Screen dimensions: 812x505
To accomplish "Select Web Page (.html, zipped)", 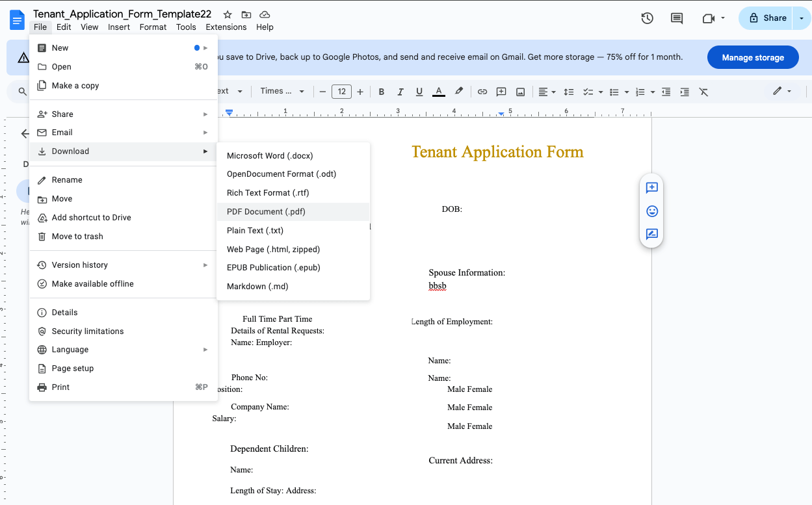I will (293, 250).
